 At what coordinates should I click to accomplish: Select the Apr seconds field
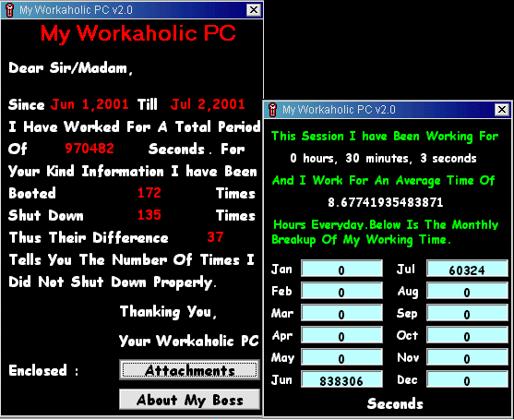pos(341,335)
